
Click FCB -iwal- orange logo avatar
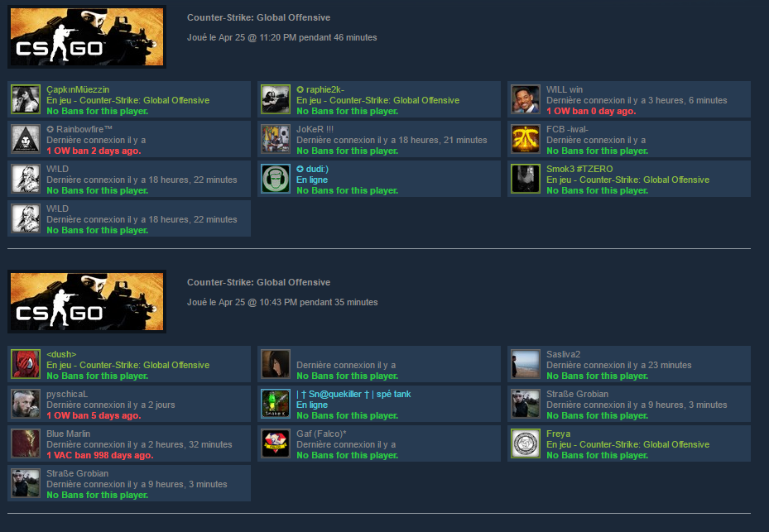coord(526,139)
